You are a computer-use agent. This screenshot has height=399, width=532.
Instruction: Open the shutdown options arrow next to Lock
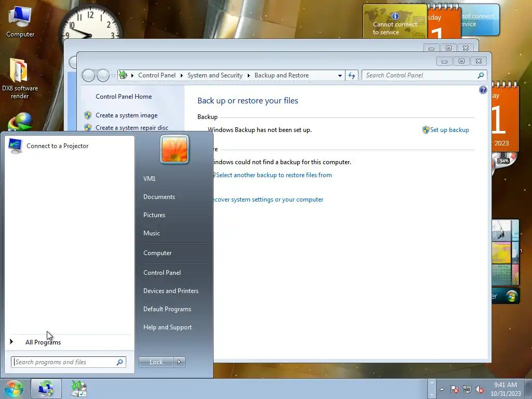click(x=179, y=362)
